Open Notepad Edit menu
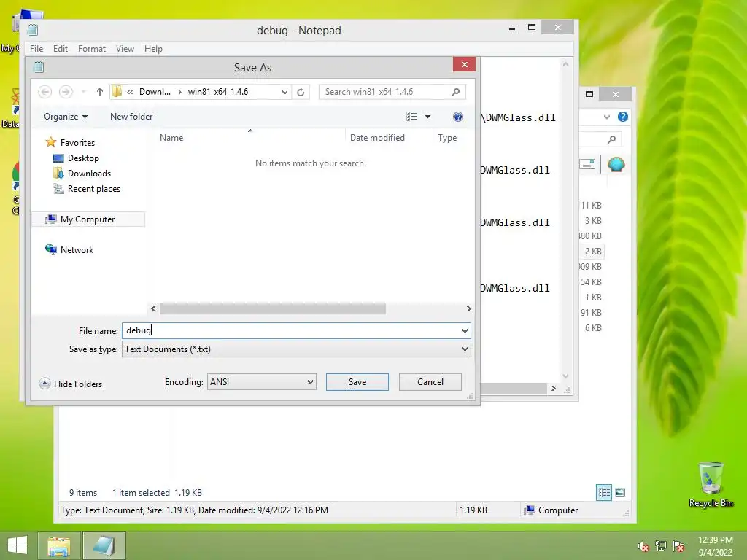Screen dimensions: 747x560 pos(60,49)
